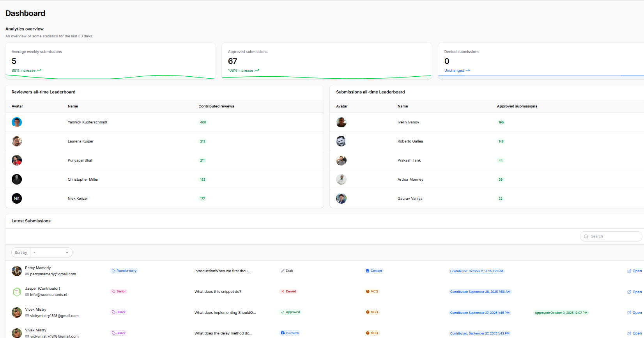Click the 400 reviews count badge

point(203,122)
